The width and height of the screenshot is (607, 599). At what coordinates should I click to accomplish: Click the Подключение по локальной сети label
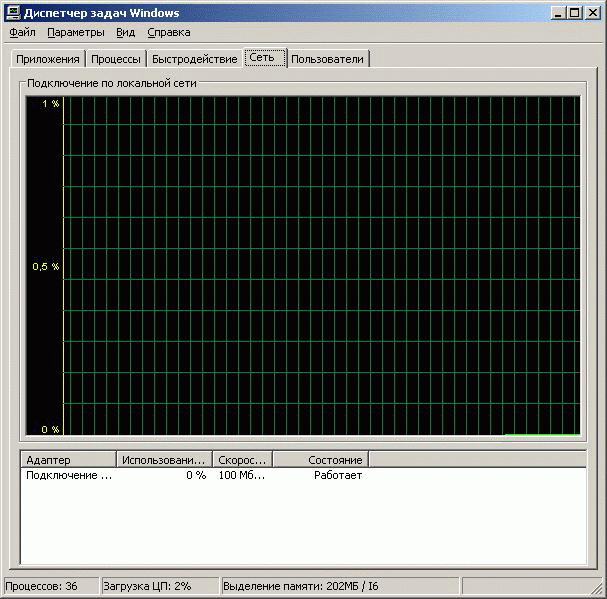coord(112,83)
